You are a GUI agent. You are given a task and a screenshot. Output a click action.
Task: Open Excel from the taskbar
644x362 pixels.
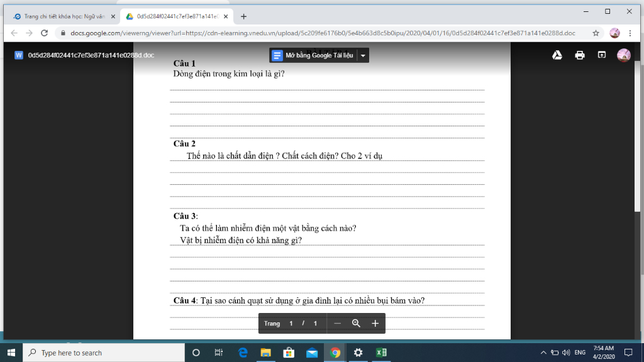[x=381, y=353]
